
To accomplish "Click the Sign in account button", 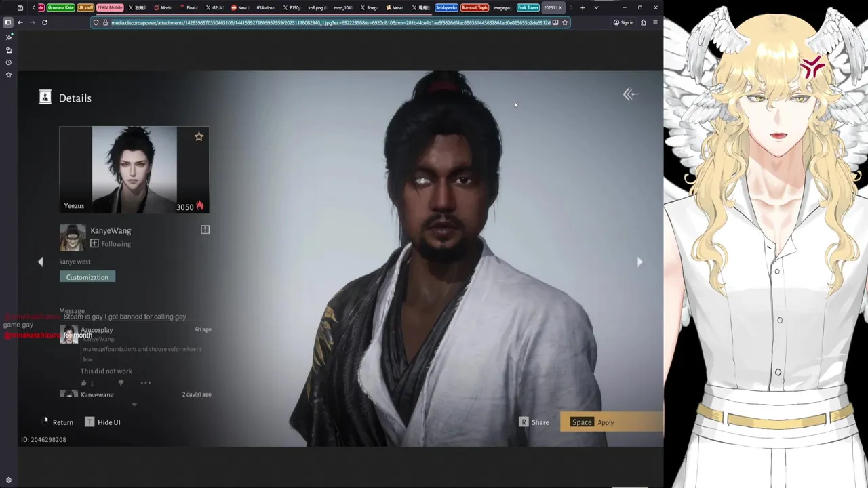I will [x=623, y=22].
